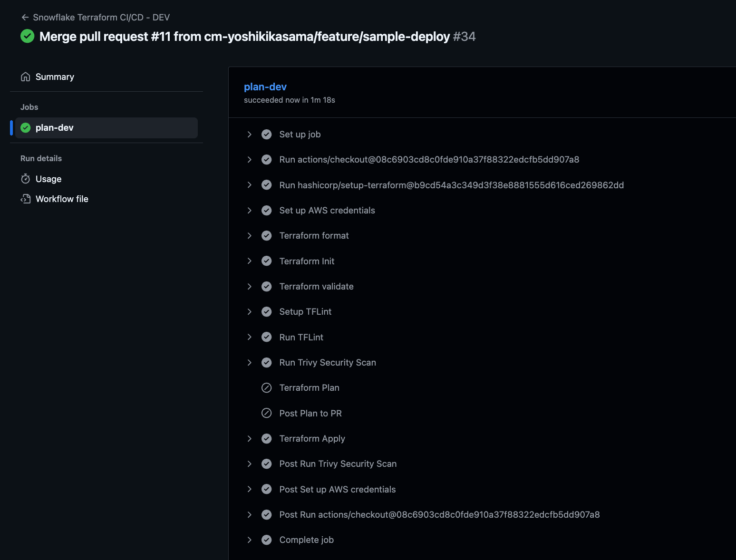The width and height of the screenshot is (736, 560).
Task: Click the Usage stopwatch icon
Action: [26, 179]
